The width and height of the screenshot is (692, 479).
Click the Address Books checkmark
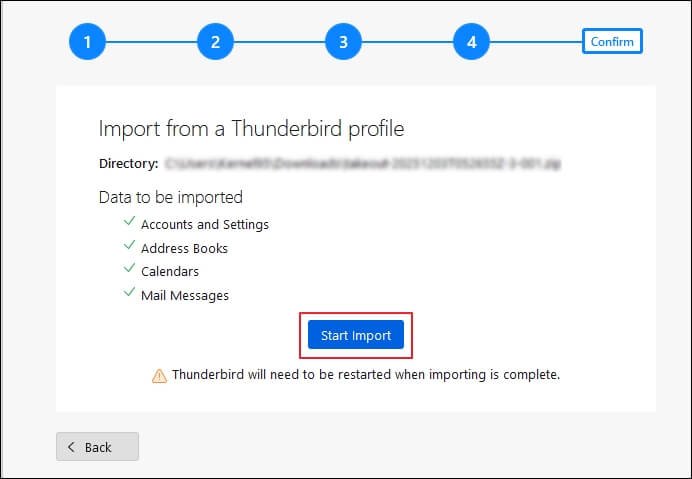pos(129,245)
